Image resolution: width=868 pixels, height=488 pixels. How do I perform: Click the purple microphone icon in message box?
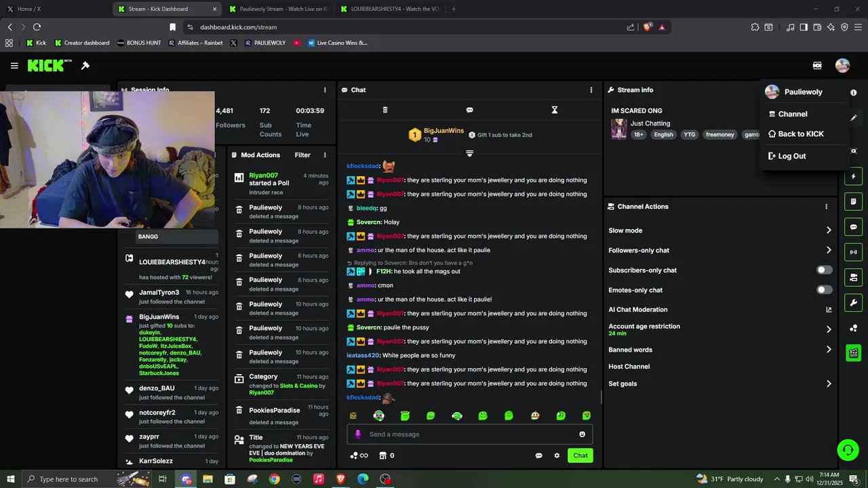[358, 434]
